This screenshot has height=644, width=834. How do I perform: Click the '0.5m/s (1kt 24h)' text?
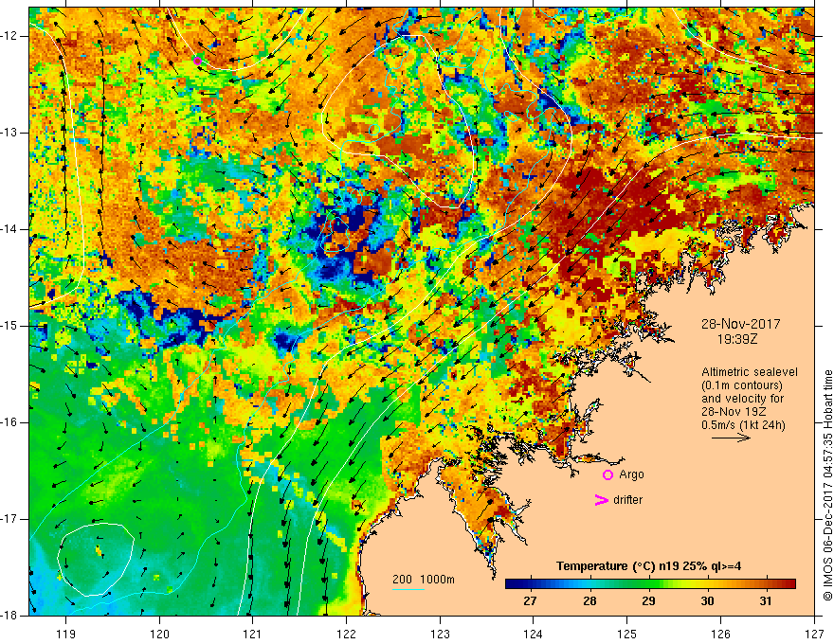743,425
